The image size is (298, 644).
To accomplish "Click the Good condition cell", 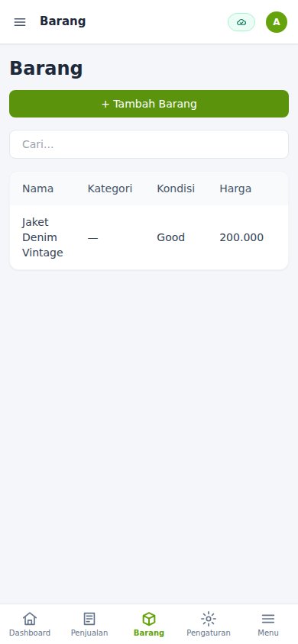I will tap(170, 237).
